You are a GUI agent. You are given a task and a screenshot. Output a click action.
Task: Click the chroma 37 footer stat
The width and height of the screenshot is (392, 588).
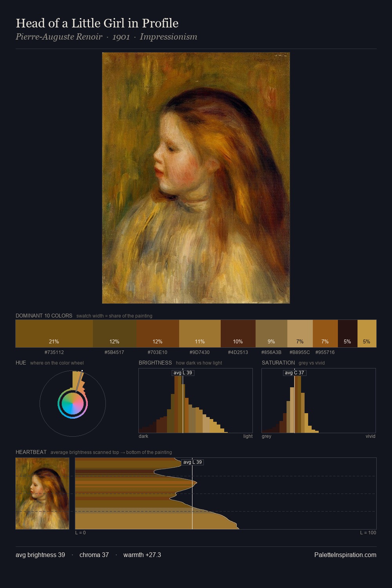pos(94,555)
